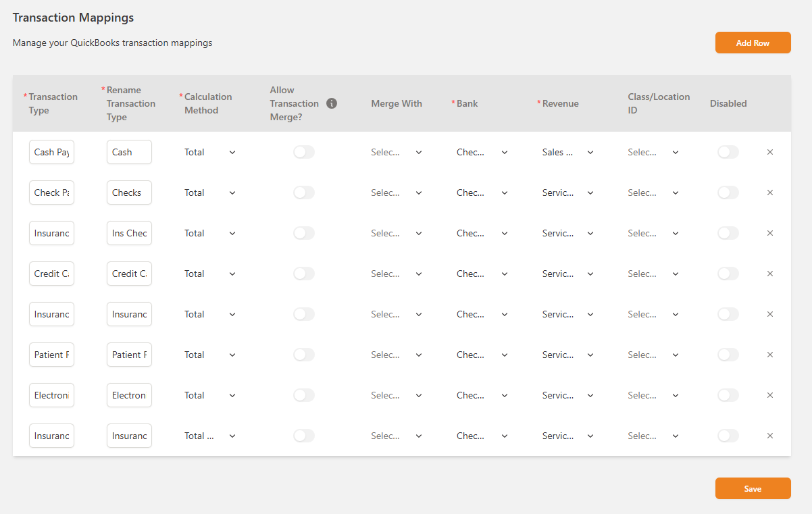Screen dimensions: 812x514
Task: Open Merge With dropdown in Patient row
Action: coord(396,355)
